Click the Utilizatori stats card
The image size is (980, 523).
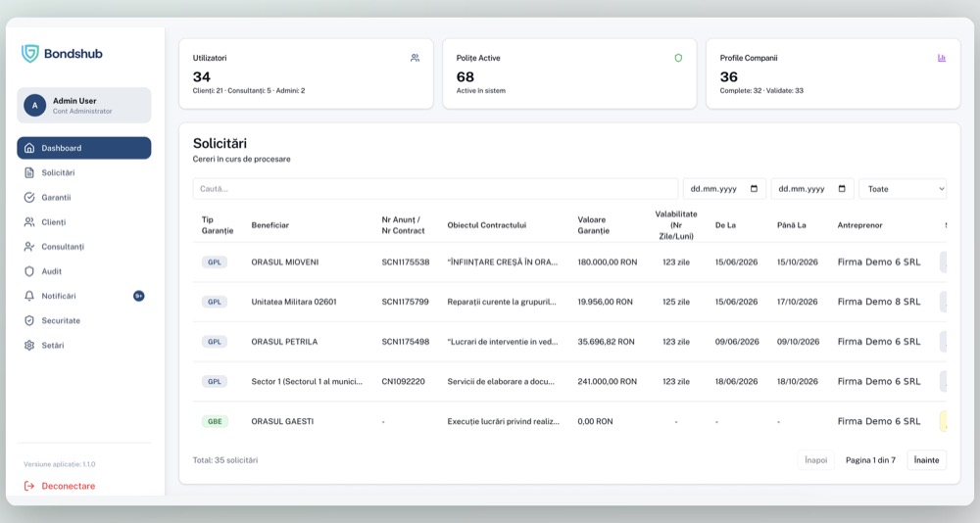tap(306, 73)
